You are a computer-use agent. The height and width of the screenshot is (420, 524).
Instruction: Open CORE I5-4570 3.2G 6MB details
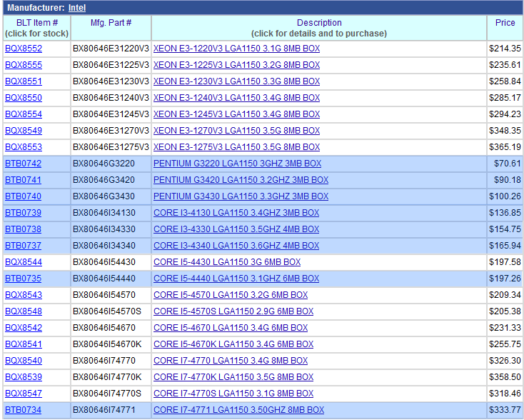click(x=231, y=295)
